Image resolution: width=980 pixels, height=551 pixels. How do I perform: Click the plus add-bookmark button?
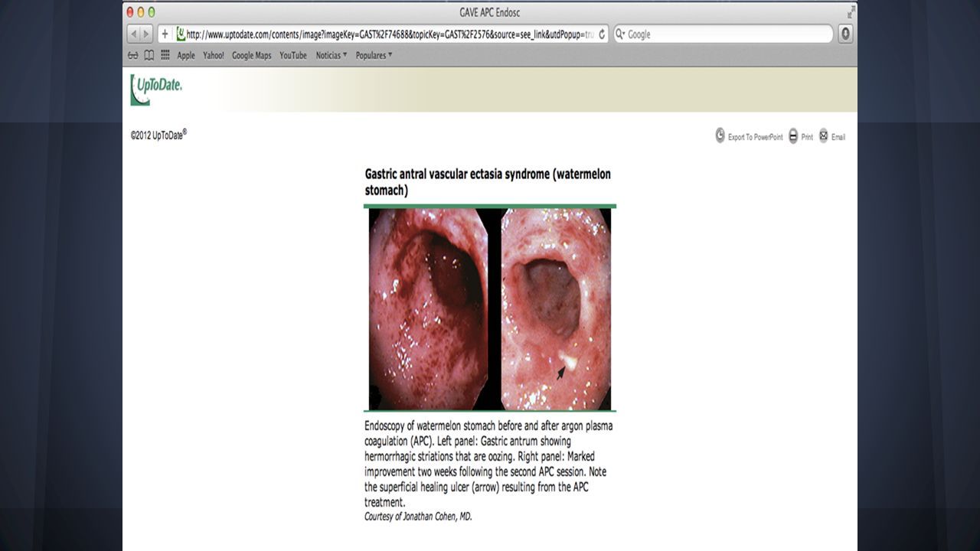coord(165,34)
